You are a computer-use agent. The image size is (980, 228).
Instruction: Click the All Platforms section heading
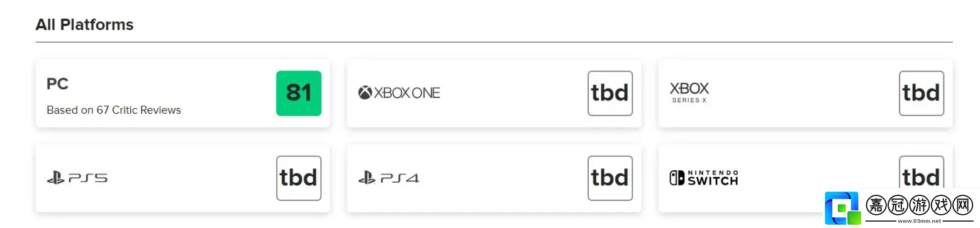point(84,24)
